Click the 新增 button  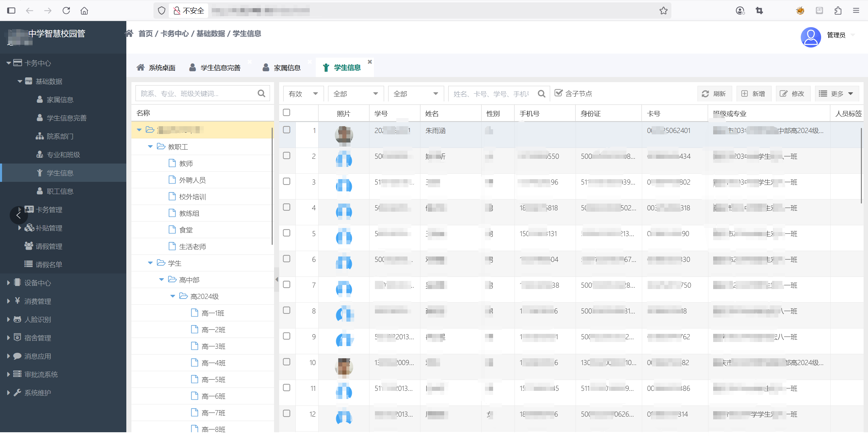[753, 94]
